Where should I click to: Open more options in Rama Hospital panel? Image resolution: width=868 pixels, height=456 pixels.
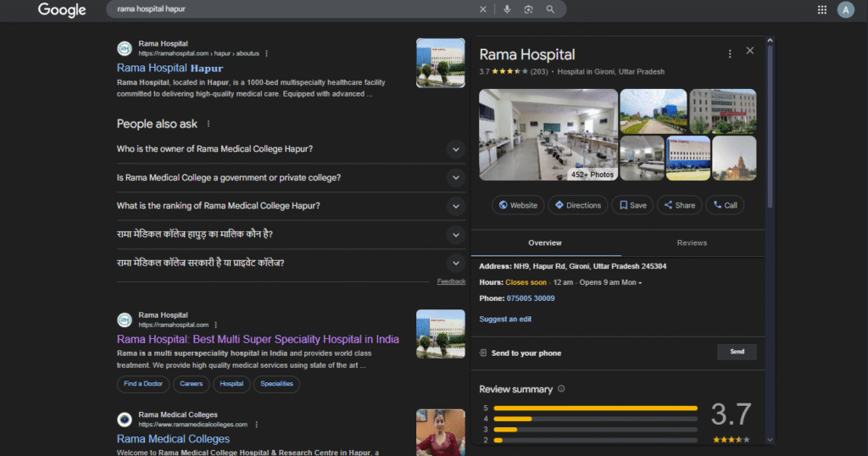(x=730, y=54)
